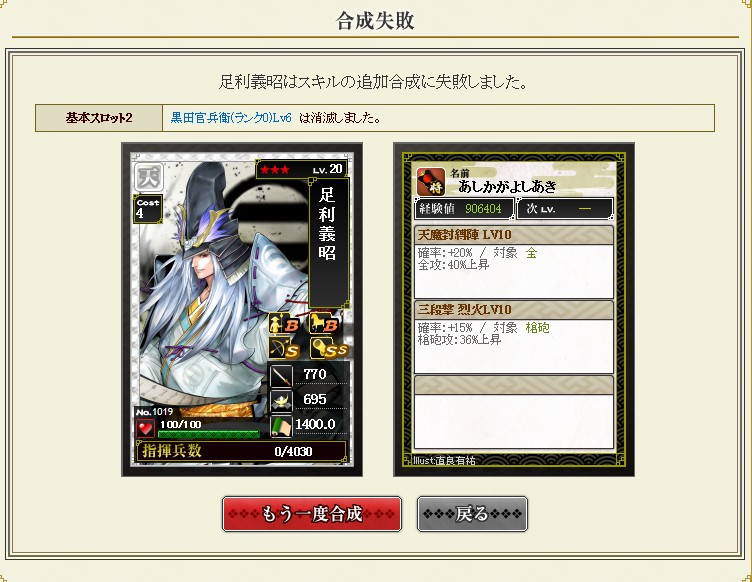Click the red 将 scroll icon
The width and height of the screenshot is (752, 582).
[431, 182]
